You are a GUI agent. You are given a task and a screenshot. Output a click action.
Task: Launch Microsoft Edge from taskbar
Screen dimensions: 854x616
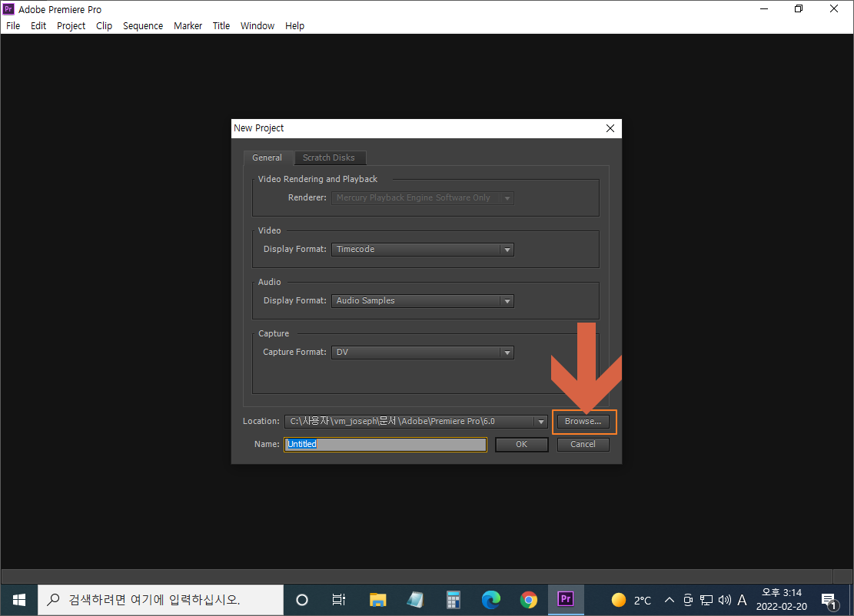pyautogui.click(x=490, y=600)
